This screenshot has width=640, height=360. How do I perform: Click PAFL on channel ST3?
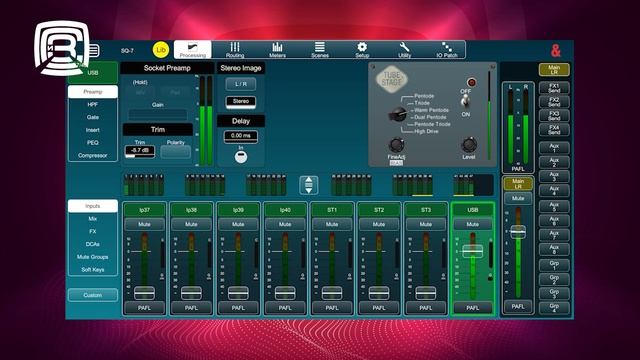pyautogui.click(x=426, y=308)
